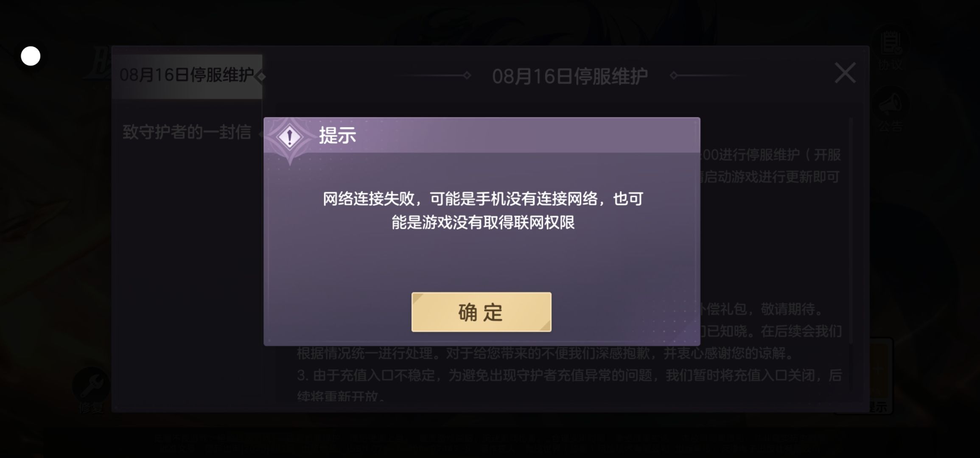This screenshot has width=980, height=458.
Task: Tap the diamond ornament left of the announcement title
Action: (x=467, y=76)
